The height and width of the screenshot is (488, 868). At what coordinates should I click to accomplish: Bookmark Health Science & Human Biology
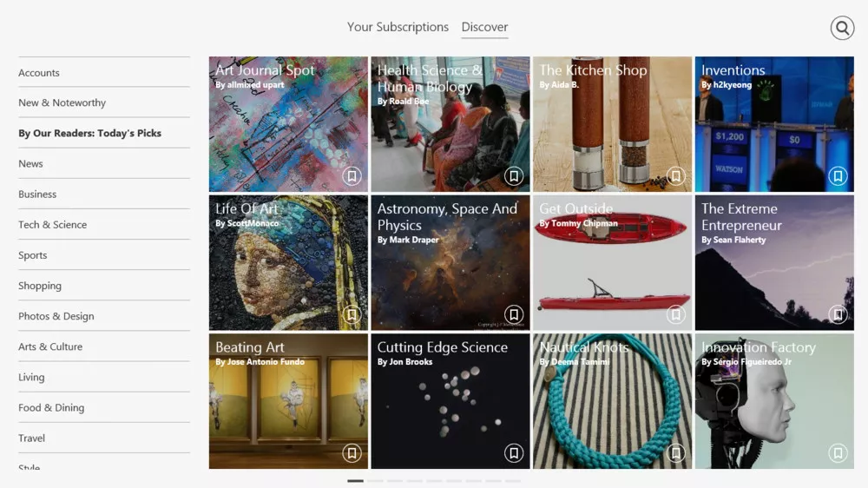[514, 176]
